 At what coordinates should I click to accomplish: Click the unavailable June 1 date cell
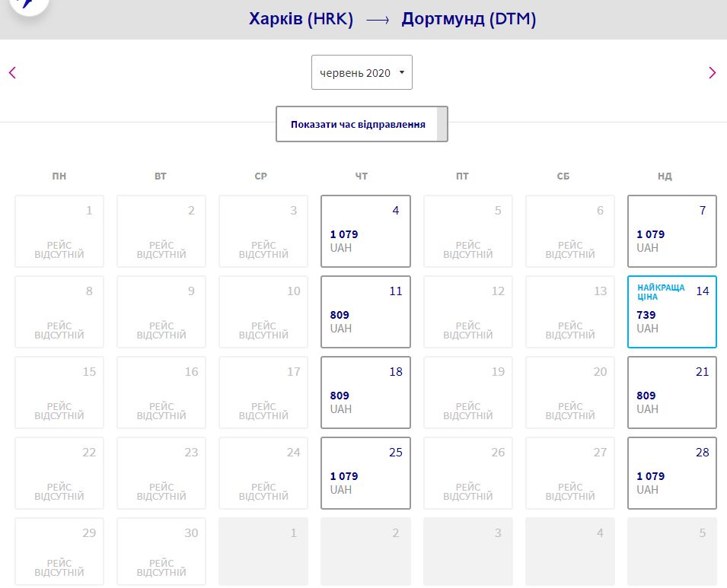[59, 231]
